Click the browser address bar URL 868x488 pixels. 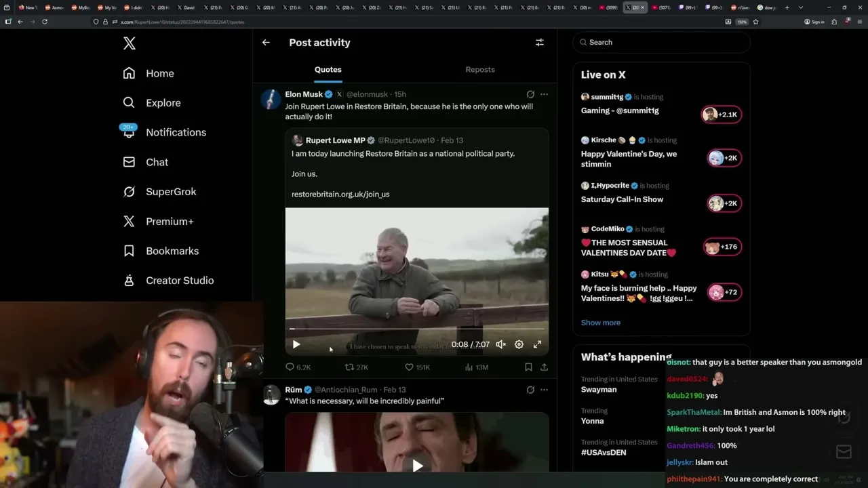pyautogui.click(x=182, y=22)
